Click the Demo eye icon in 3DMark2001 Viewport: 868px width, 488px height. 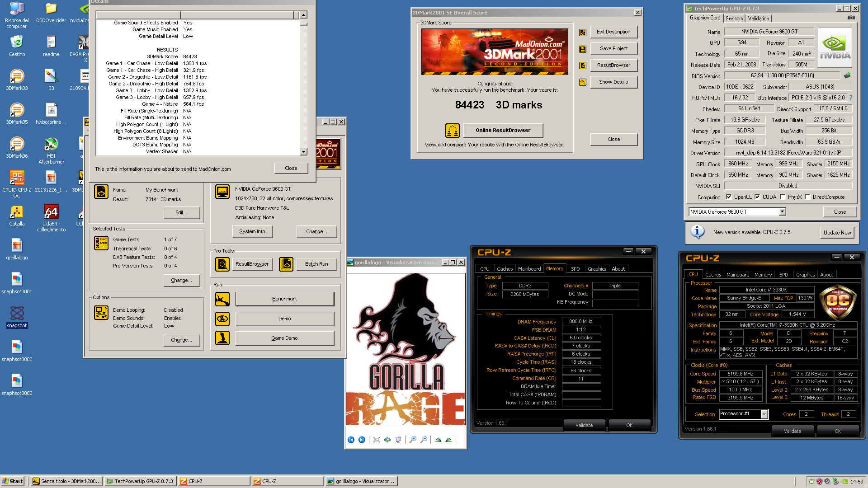[222, 319]
